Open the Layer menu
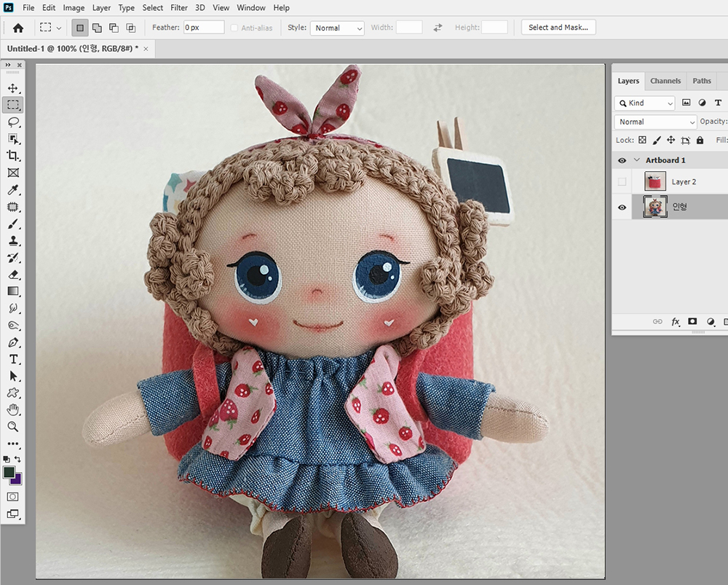Image resolution: width=728 pixels, height=585 pixels. coord(101,8)
